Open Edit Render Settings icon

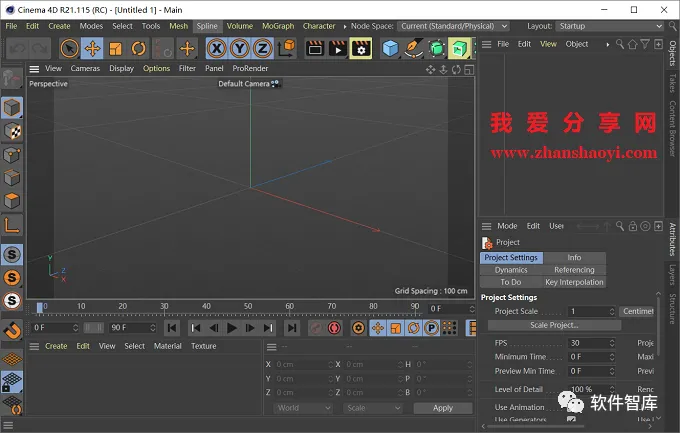361,48
